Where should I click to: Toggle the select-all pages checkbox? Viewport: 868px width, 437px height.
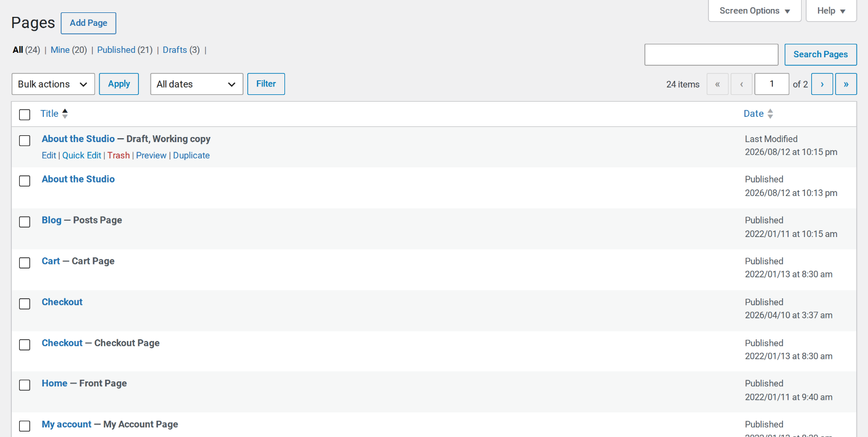click(25, 115)
